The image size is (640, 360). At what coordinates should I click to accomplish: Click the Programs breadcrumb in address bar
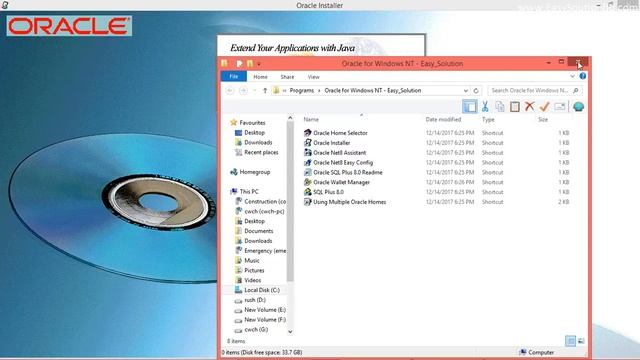(x=302, y=91)
